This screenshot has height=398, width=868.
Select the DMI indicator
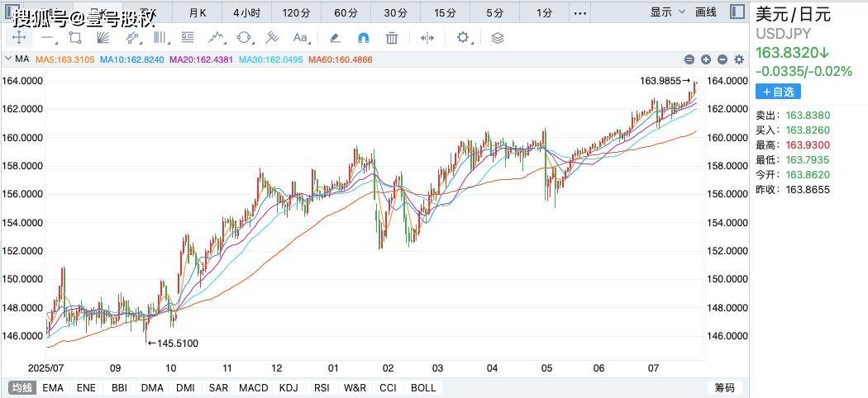(186, 387)
